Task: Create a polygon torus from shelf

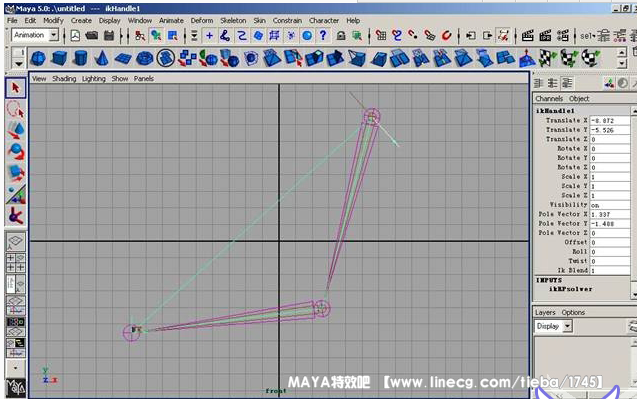Action: 144,58
